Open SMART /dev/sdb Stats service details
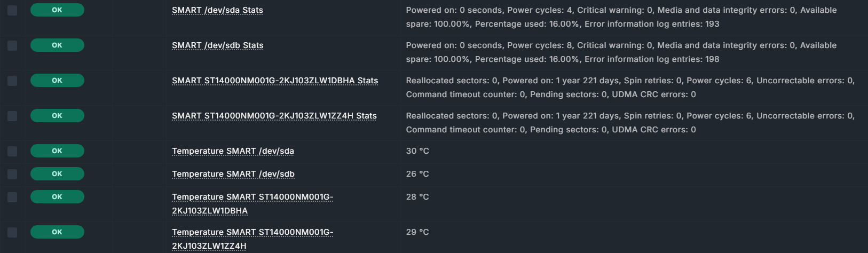The height and width of the screenshot is (253, 868). pos(217,45)
